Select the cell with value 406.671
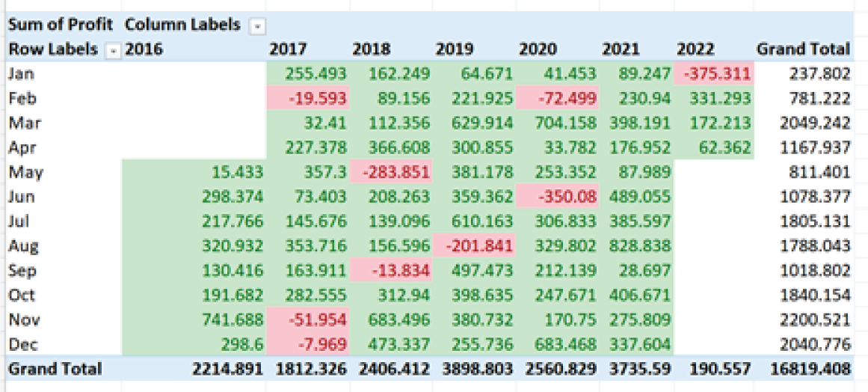Screen dimensions: 868x392 click(x=637, y=295)
